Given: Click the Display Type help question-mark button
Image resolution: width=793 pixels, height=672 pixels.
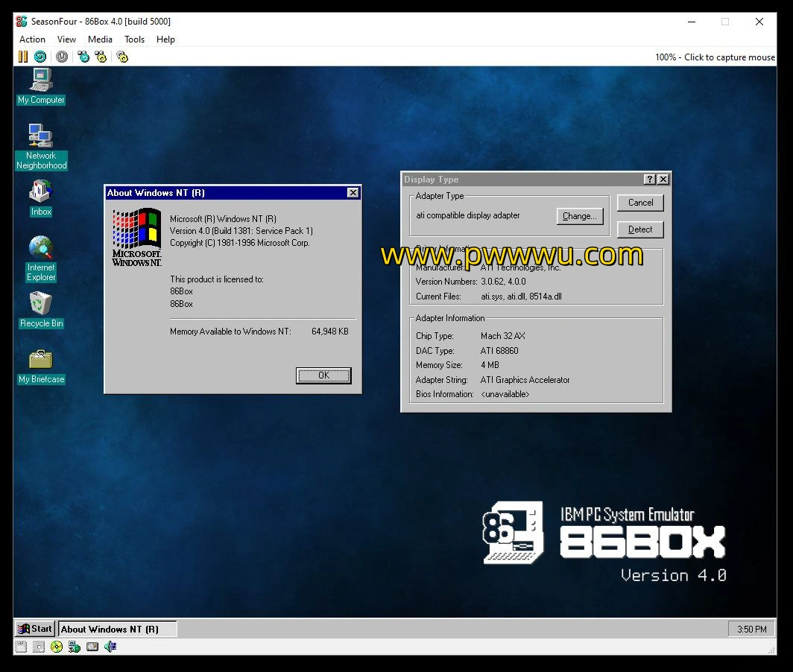Looking at the screenshot, I should pos(650,179).
